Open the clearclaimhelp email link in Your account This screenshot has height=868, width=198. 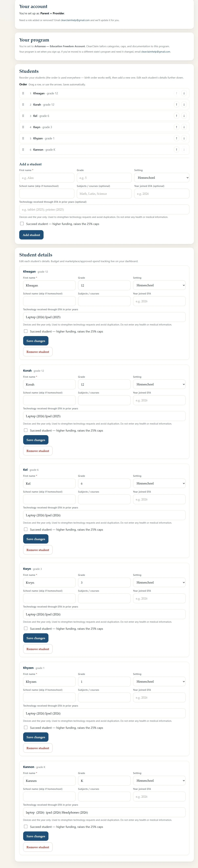click(75, 20)
